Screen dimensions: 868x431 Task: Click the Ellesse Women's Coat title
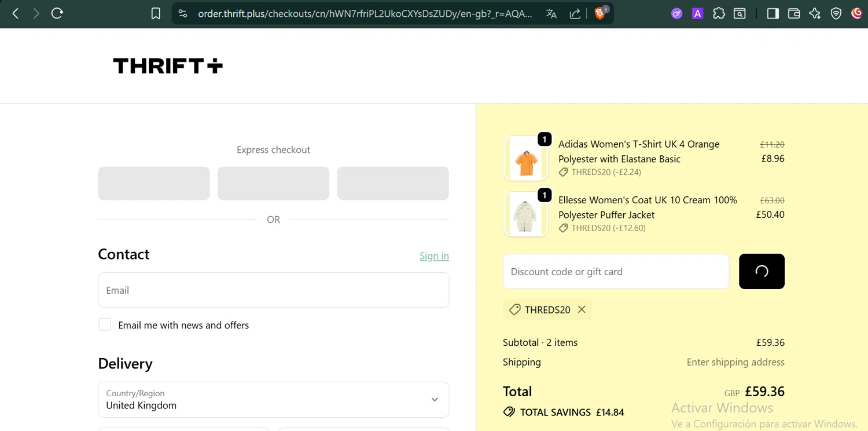[x=648, y=207]
